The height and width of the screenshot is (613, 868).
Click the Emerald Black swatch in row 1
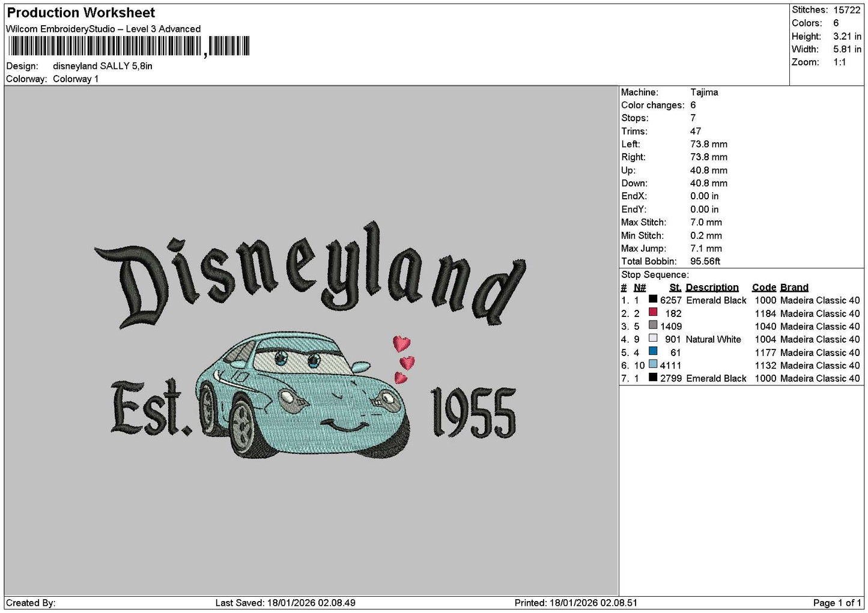pyautogui.click(x=653, y=299)
